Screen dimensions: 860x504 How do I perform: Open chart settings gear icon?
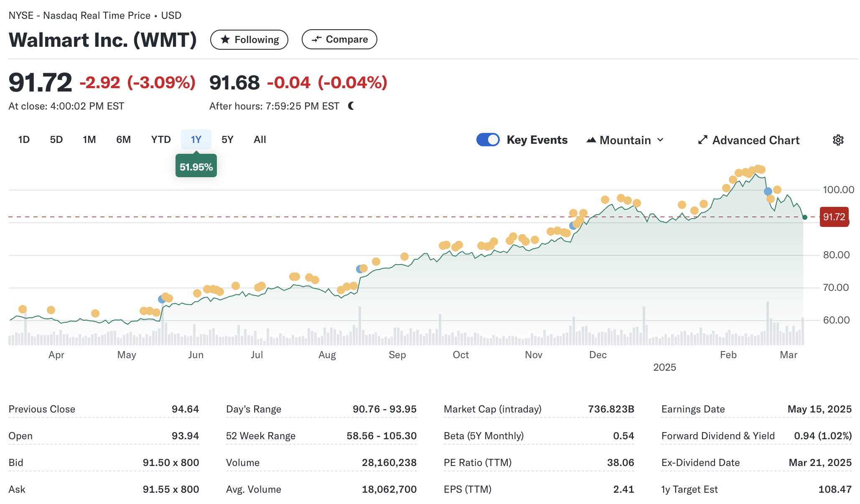838,140
